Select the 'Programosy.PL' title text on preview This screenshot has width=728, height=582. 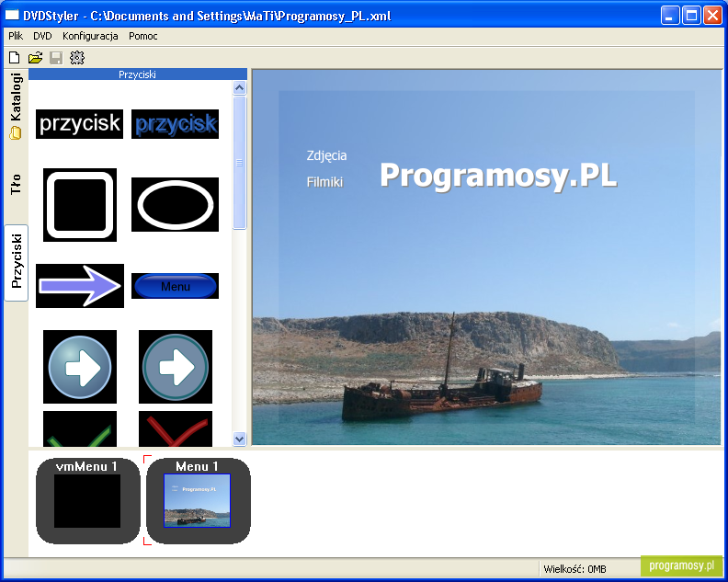tap(498, 176)
